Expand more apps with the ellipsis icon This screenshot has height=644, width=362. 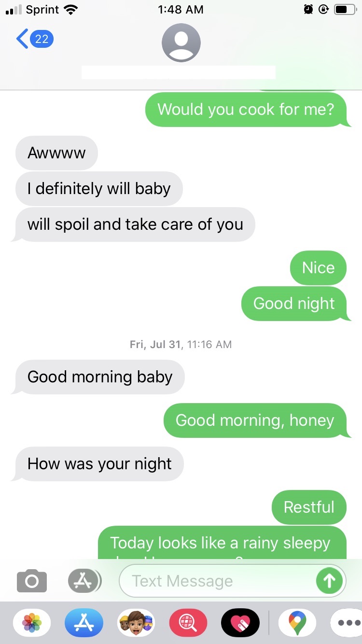348,623
